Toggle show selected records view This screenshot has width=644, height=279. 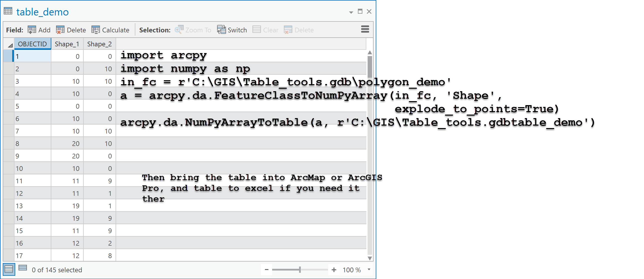pos(23,268)
